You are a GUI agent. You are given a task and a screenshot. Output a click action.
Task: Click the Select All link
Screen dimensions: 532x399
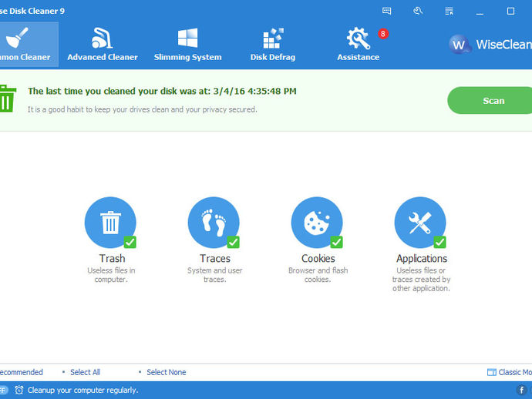click(85, 372)
